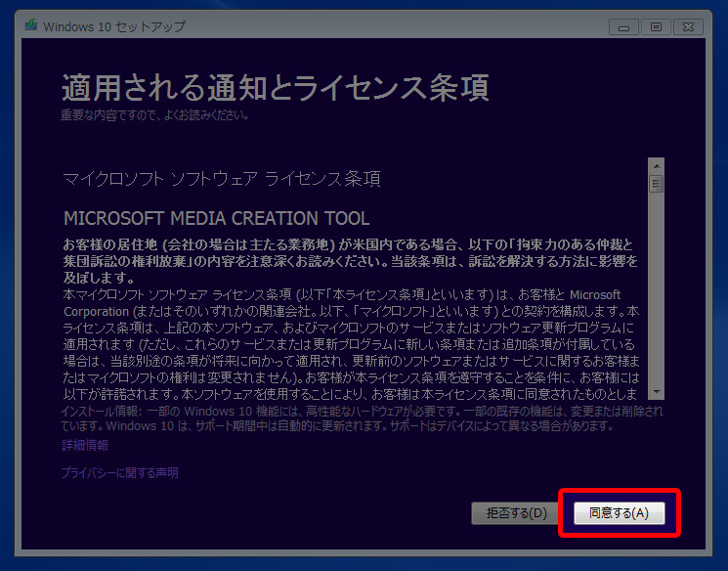Click the 適用される通知とライセンス条項 heading
This screenshot has height=571, width=728.
pyautogui.click(x=275, y=87)
